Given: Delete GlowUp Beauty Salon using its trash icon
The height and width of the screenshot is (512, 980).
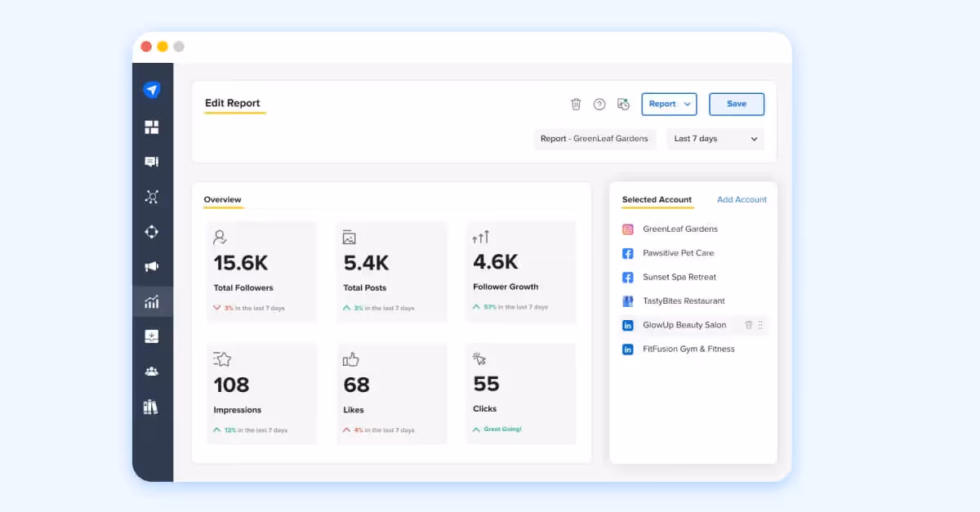Looking at the screenshot, I should pos(748,325).
